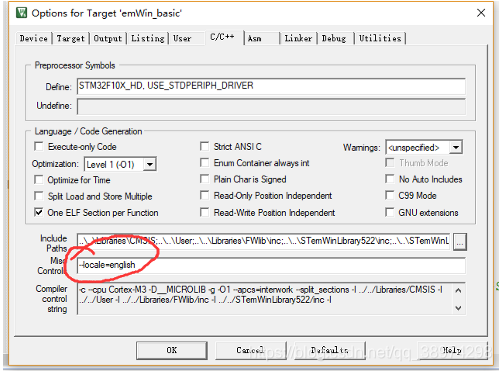Screen dimensions: 502x371
Task: Open the Linker tab
Action: pos(298,38)
